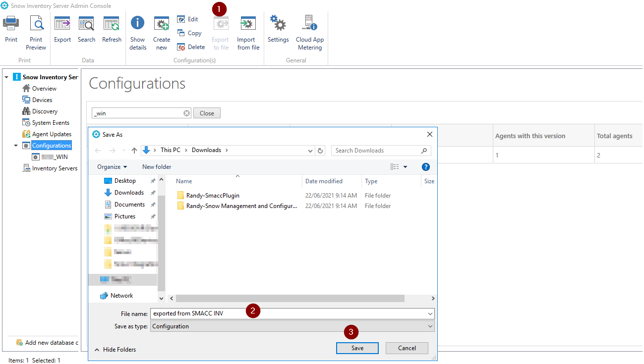
Task: Clear the _win search filter
Action: click(x=187, y=113)
